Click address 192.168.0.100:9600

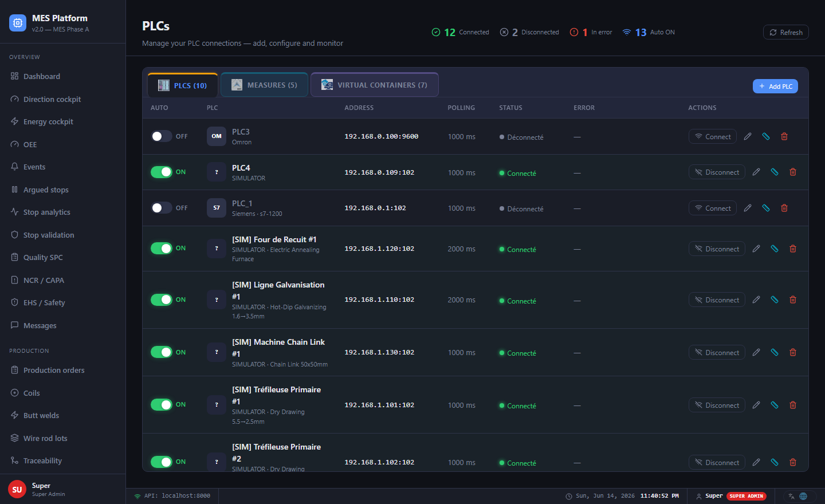tap(381, 136)
